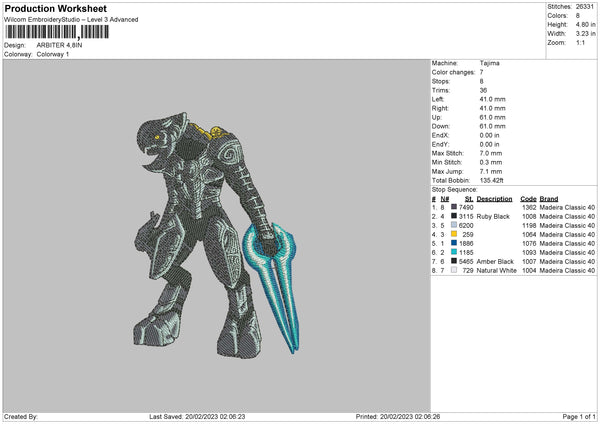Viewport: 600px width, 424px height.
Task: Click the Width value 3.23 in
Action: [585, 34]
